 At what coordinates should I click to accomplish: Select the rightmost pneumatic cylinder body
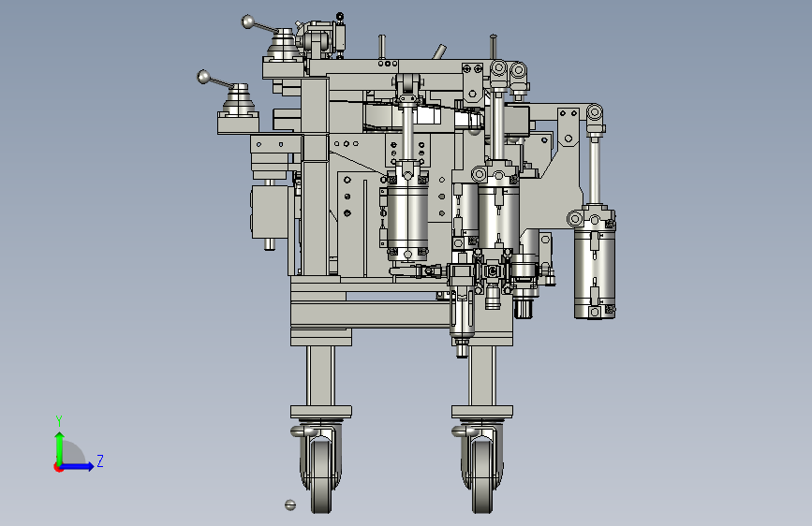point(595,267)
